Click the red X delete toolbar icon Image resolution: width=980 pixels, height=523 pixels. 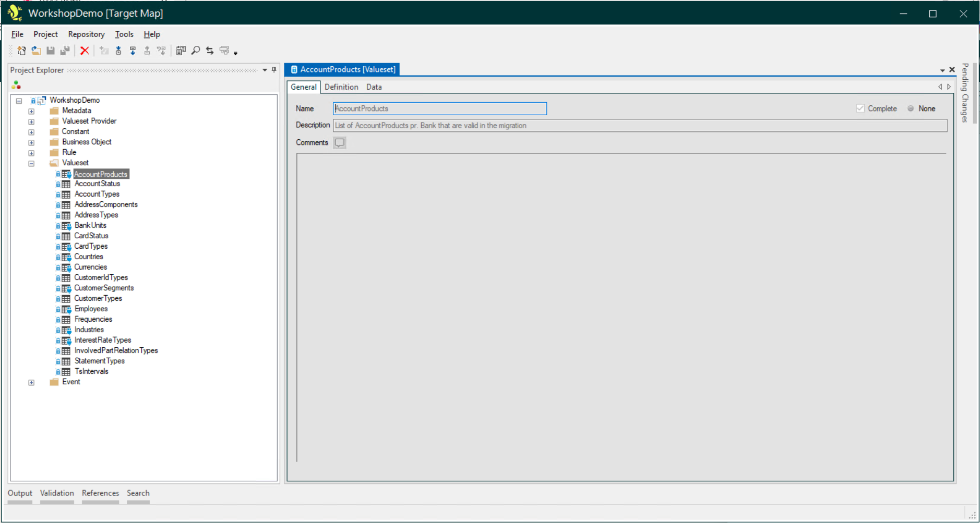(x=85, y=51)
